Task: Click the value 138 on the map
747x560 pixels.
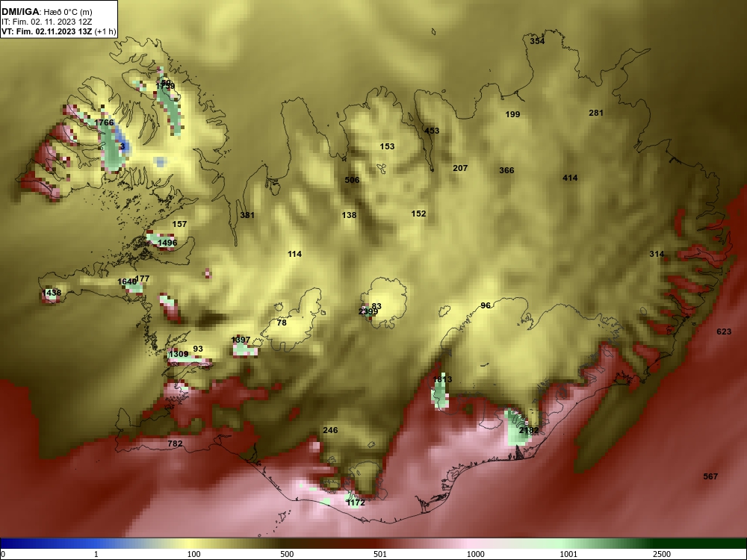Action: tap(349, 215)
